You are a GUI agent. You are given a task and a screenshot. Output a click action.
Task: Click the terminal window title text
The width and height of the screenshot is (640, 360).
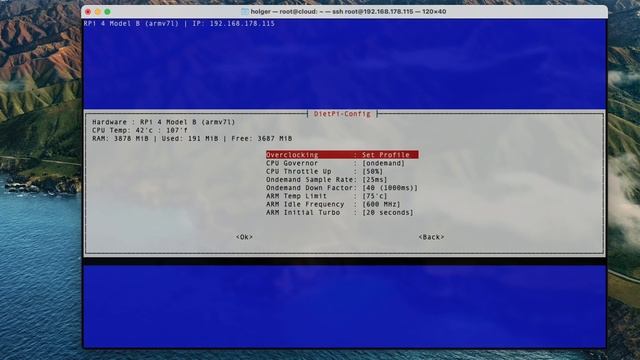coord(348,11)
